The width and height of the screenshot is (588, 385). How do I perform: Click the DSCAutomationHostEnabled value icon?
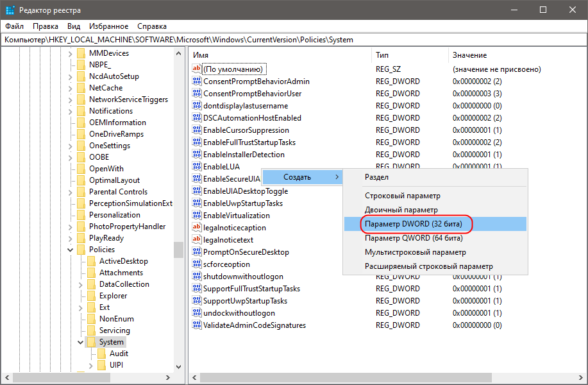(196, 118)
